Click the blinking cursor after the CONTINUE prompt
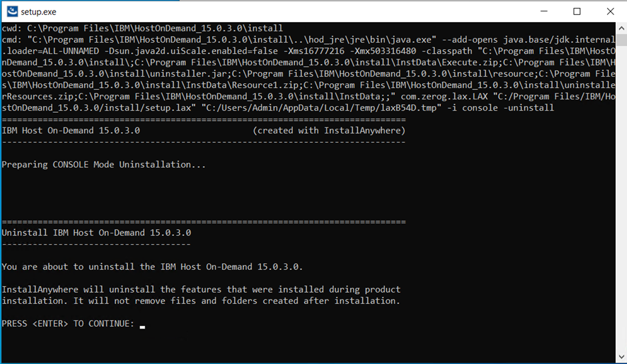Image resolution: width=627 pixels, height=364 pixels. (143, 326)
